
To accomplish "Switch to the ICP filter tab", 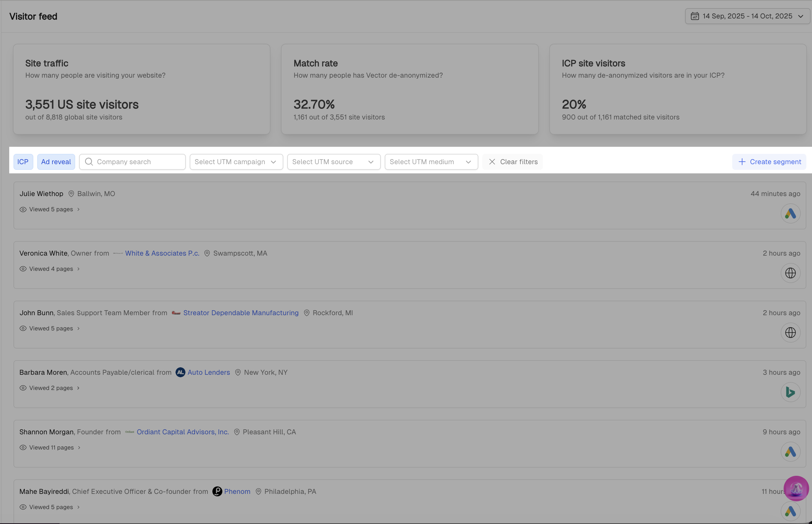I will coord(23,162).
